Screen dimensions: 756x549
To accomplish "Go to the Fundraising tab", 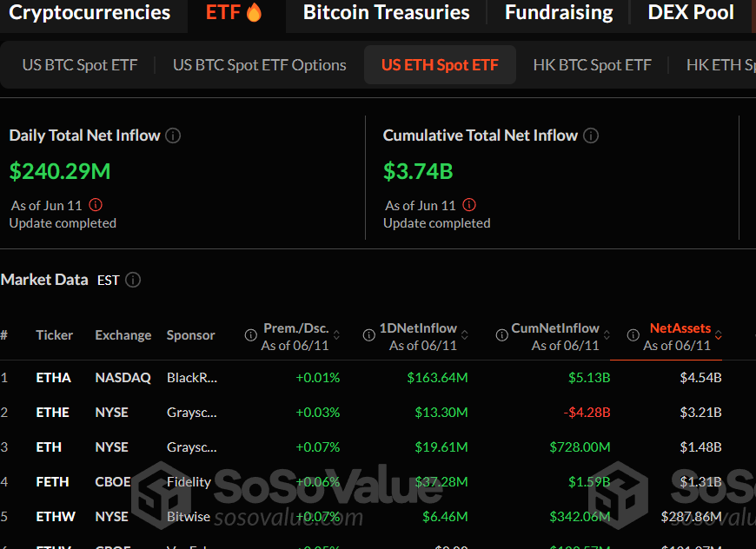I will coord(559,12).
